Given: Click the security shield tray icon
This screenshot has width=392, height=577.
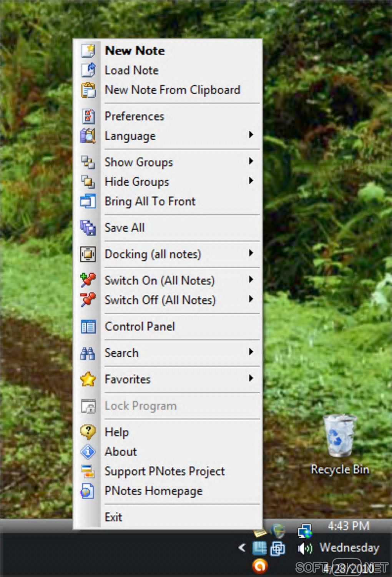Looking at the screenshot, I should [x=278, y=531].
